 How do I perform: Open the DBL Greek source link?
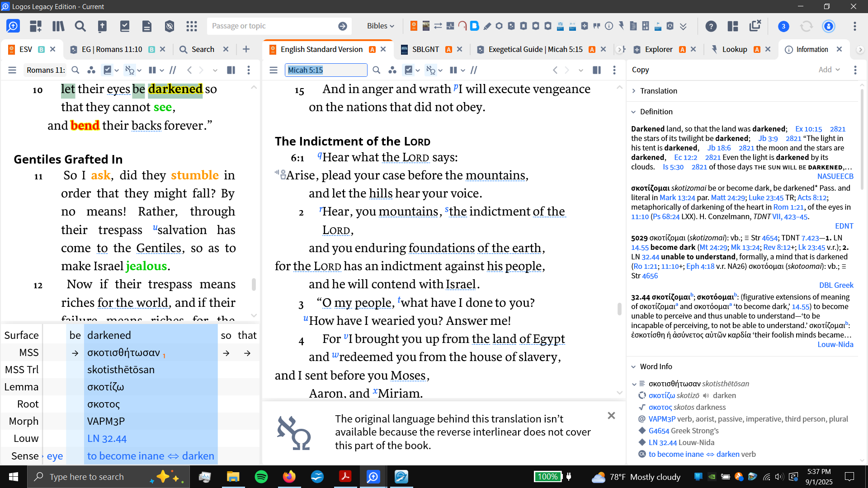tap(836, 286)
